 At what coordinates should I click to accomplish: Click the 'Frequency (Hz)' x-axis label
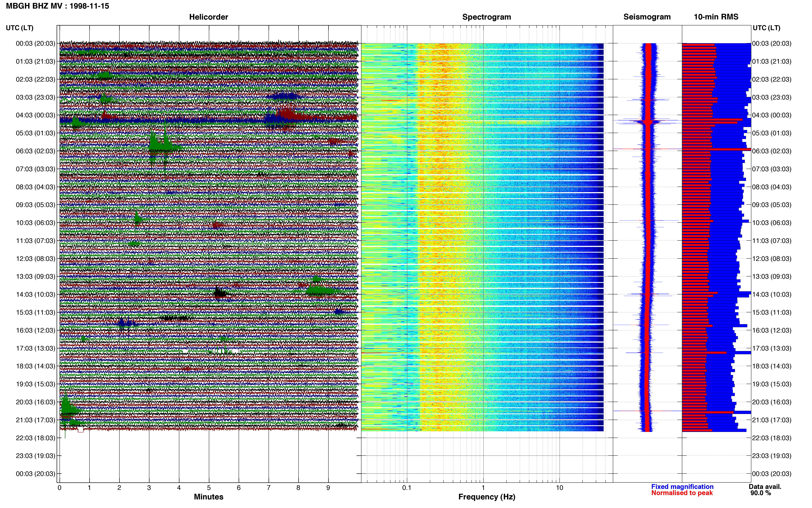click(x=487, y=497)
